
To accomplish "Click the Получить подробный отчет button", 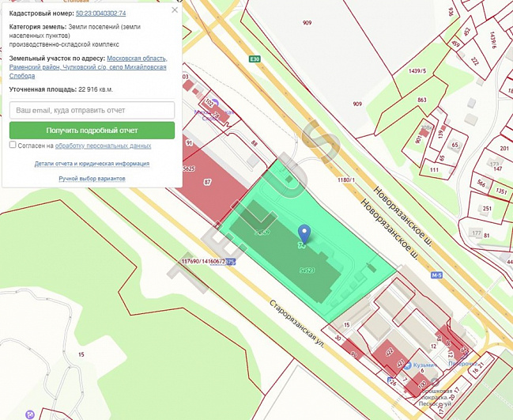I will pos(92,131).
